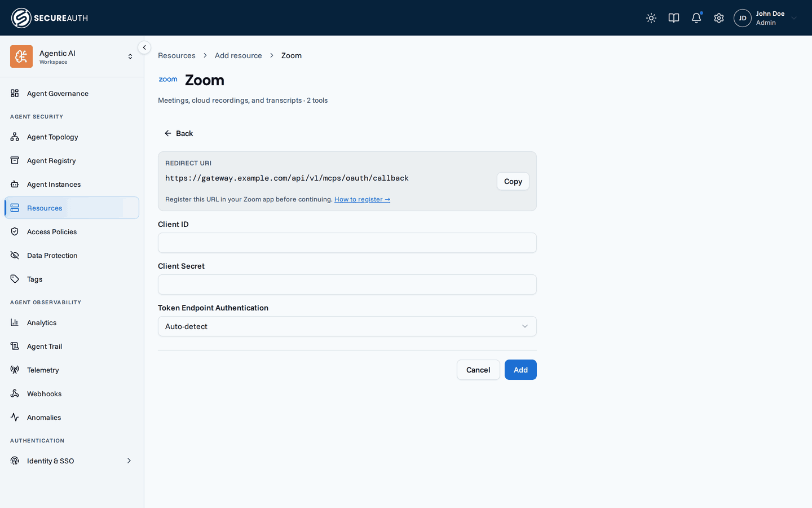
Task: Click the Telemetry antenna icon
Action: [x=15, y=370]
